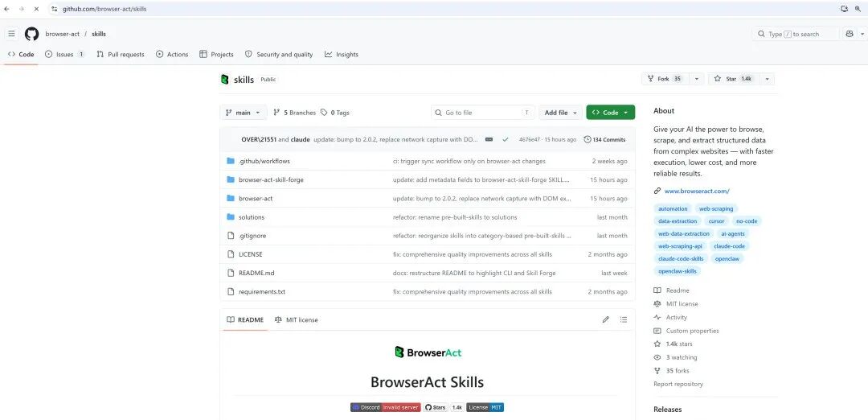Click the .github/workflows folder icon
The height and width of the screenshot is (420, 868).
(x=231, y=161)
